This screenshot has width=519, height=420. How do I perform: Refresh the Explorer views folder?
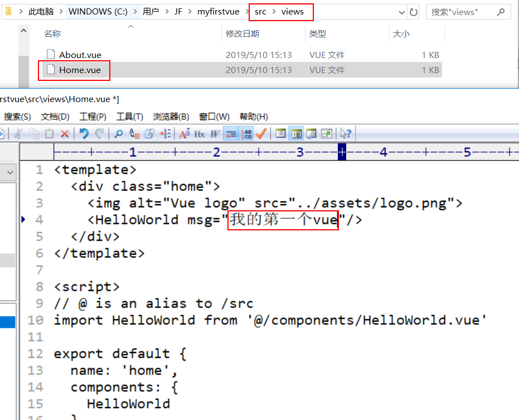coord(414,12)
